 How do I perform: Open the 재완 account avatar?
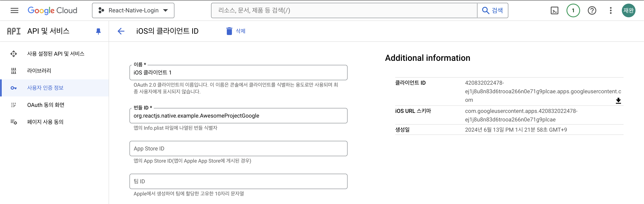point(628,10)
